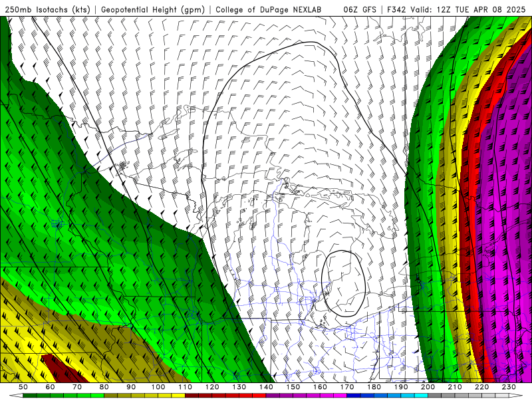
Task: Click the '150' color scale label
Action: click(x=293, y=387)
